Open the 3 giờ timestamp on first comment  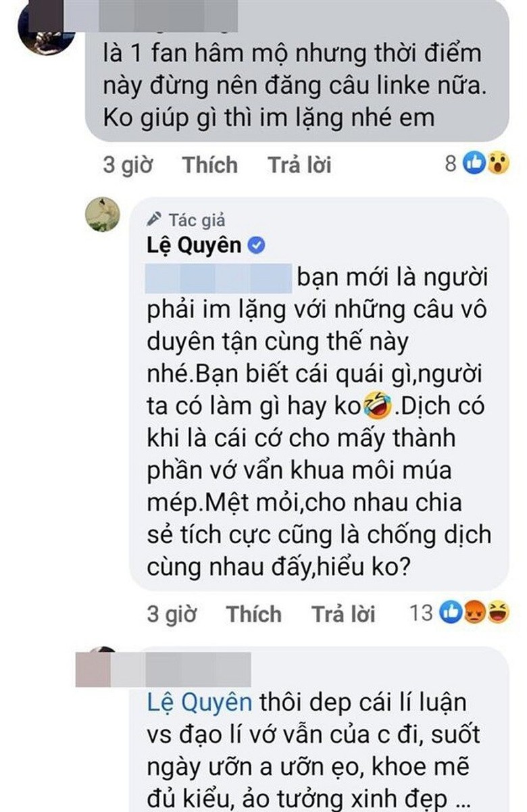point(128,165)
